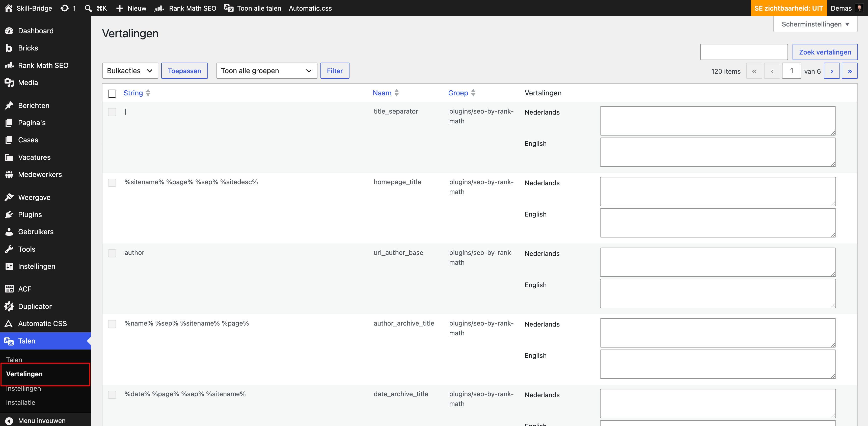Click the Menu invouwen collapse arrow icon

(9, 421)
